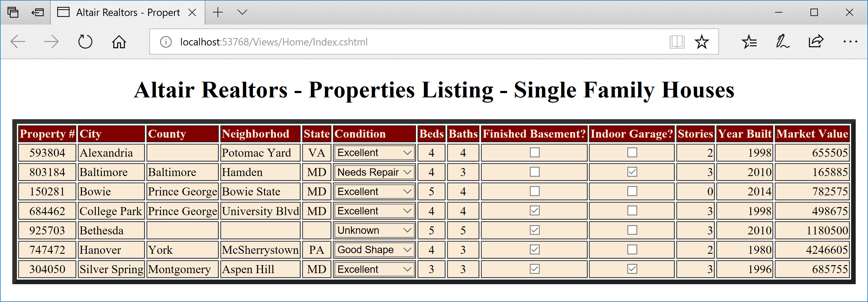Click the browser Back arrow
Viewport: 868px width, 302px height.
(18, 42)
